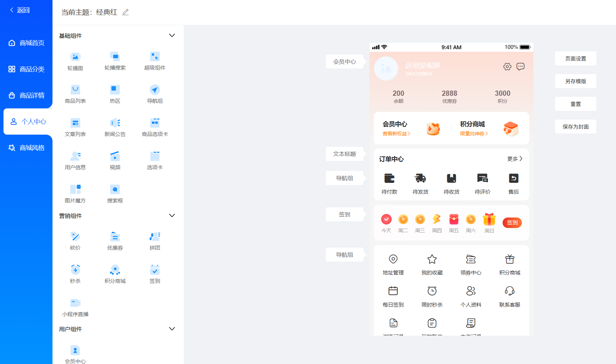616x364 pixels.
Task: Select the 个人中心 tab
Action: (28, 122)
